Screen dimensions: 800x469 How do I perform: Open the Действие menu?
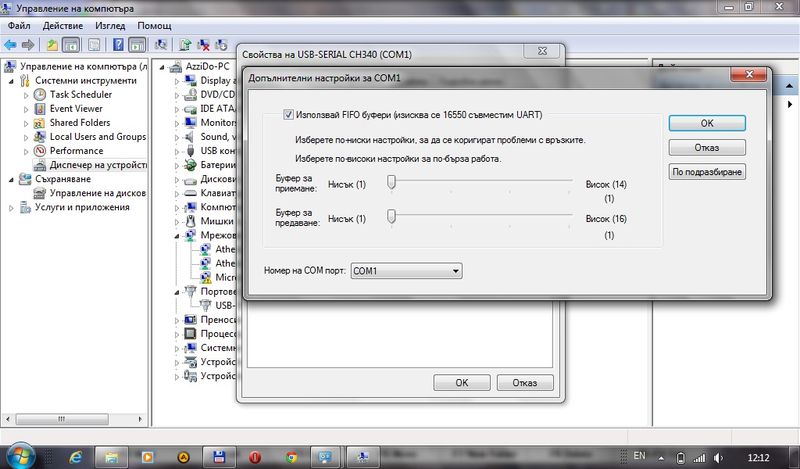coord(64,25)
